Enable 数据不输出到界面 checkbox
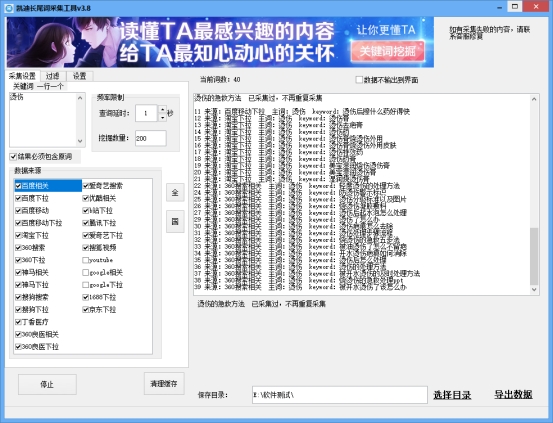This screenshot has height=423, width=553. pos(359,80)
